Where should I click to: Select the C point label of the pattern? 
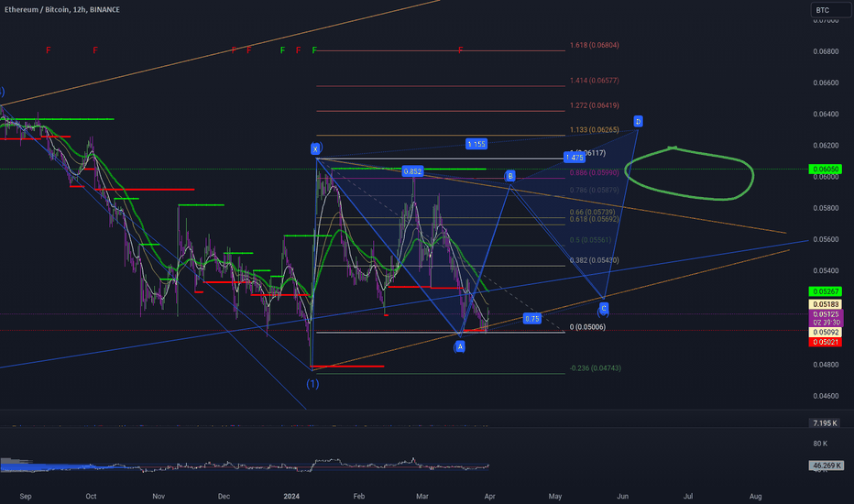click(x=604, y=309)
